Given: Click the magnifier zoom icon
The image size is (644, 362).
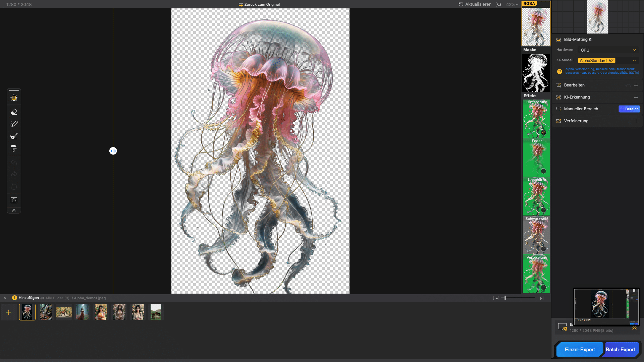Looking at the screenshot, I should pyautogui.click(x=499, y=4).
